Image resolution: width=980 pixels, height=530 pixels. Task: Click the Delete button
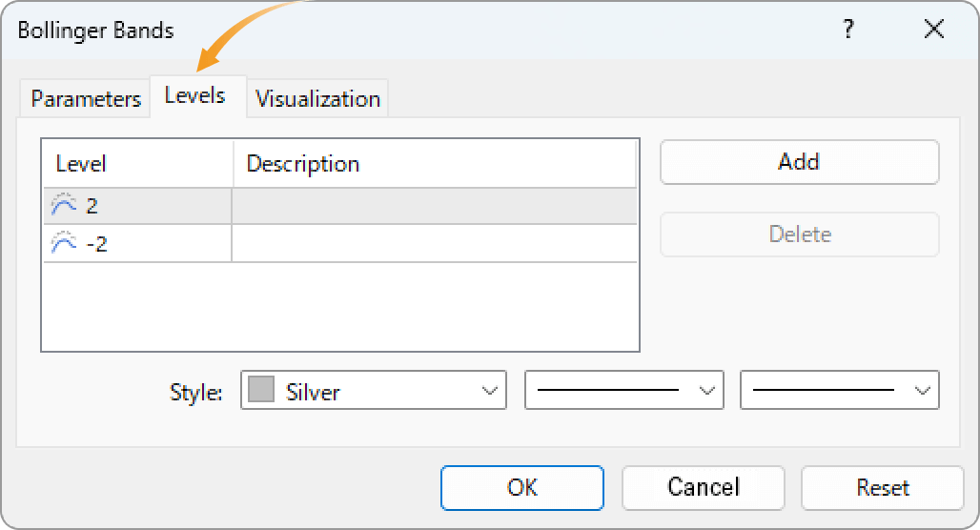click(x=800, y=234)
